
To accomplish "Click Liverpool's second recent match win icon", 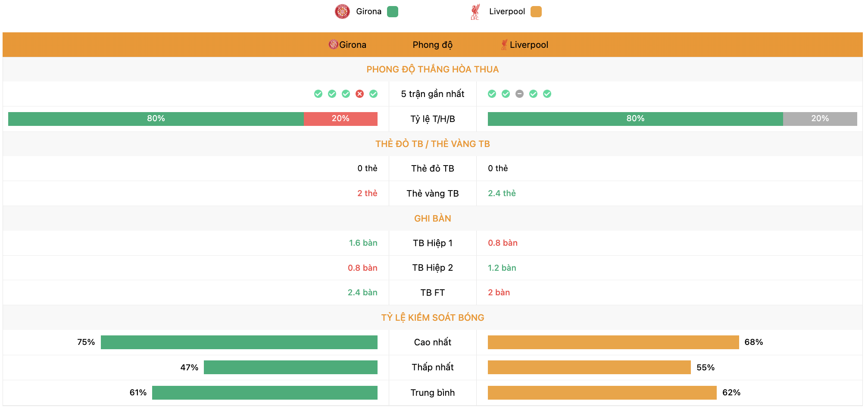I will pos(506,94).
